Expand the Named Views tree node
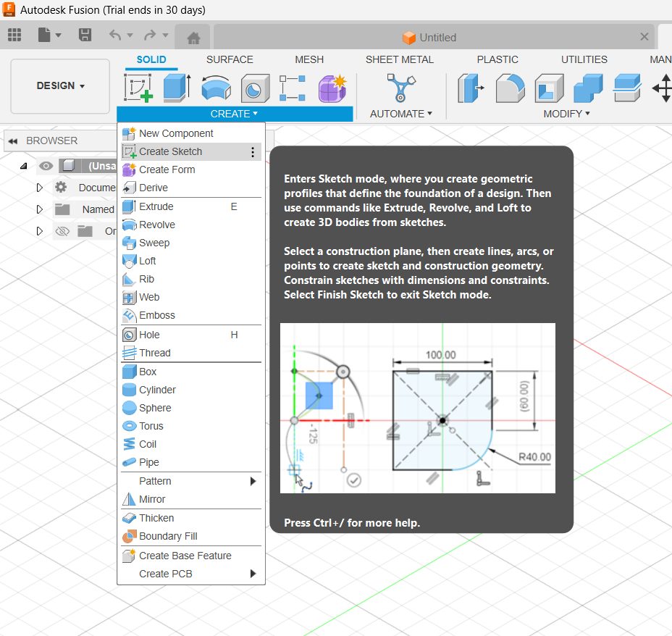Screen dimensions: 672x636 [39, 209]
